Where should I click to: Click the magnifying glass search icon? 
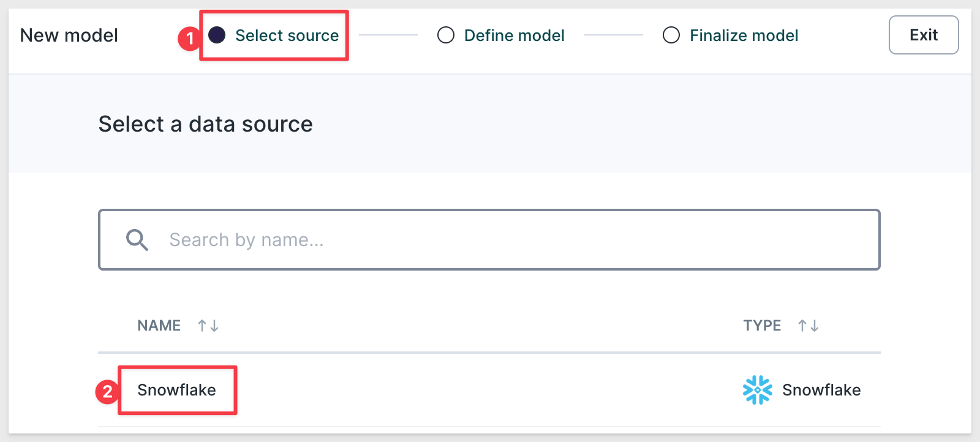137,240
